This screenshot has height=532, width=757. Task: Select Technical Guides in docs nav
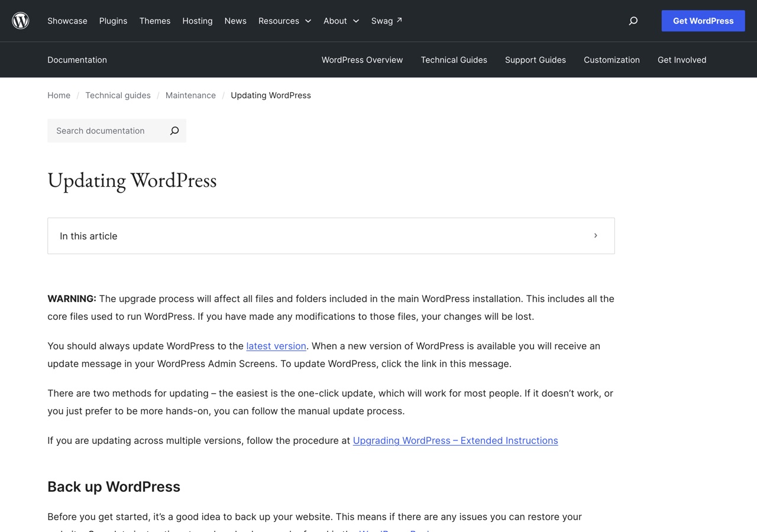[x=454, y=60]
